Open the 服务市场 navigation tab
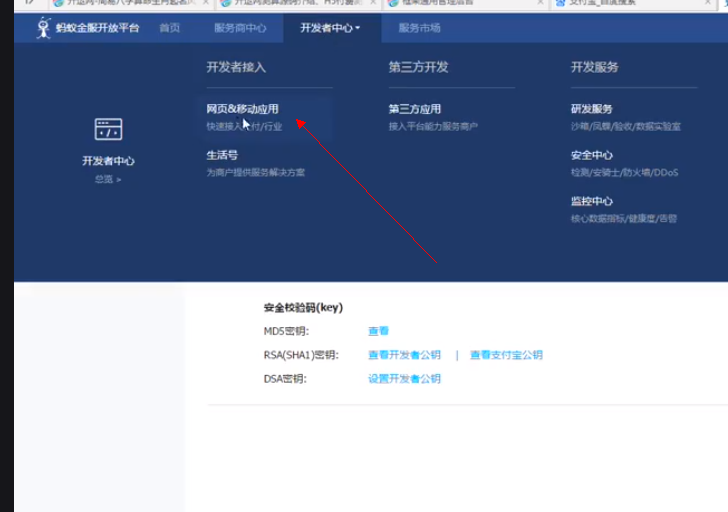Viewport: 728px width, 512px height. (419, 28)
